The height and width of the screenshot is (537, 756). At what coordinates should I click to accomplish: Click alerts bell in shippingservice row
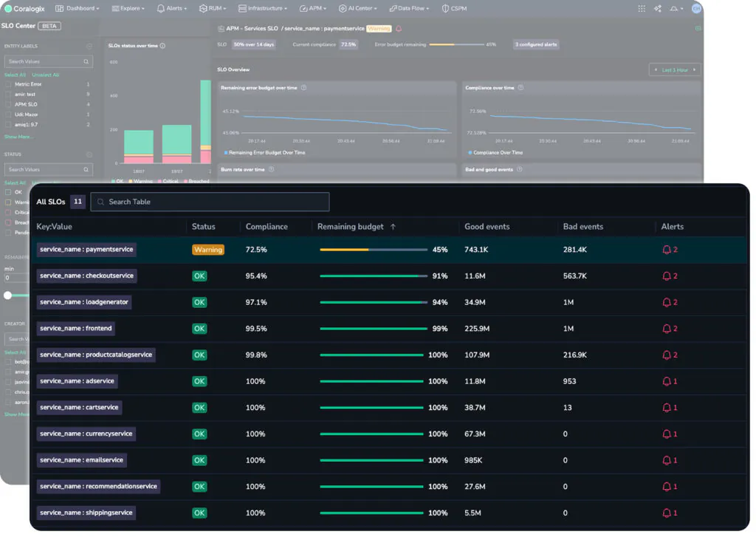point(667,513)
